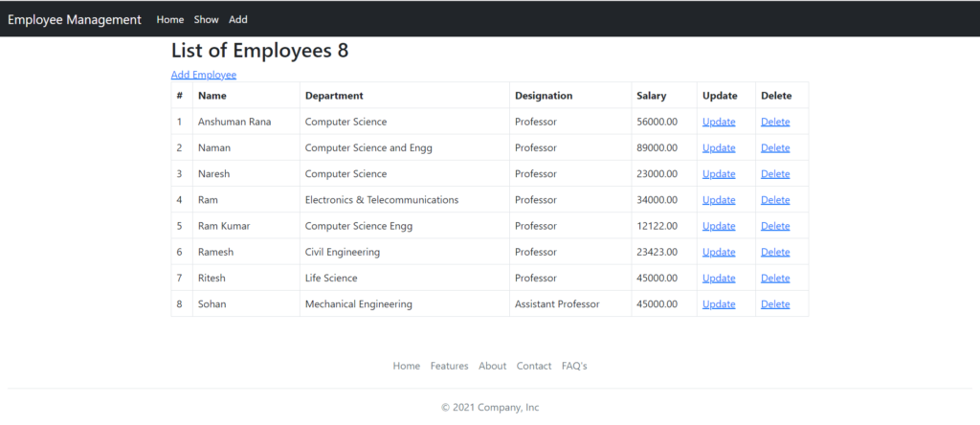This screenshot has width=980, height=425.
Task: Open the Show page in navbar
Action: [x=207, y=19]
